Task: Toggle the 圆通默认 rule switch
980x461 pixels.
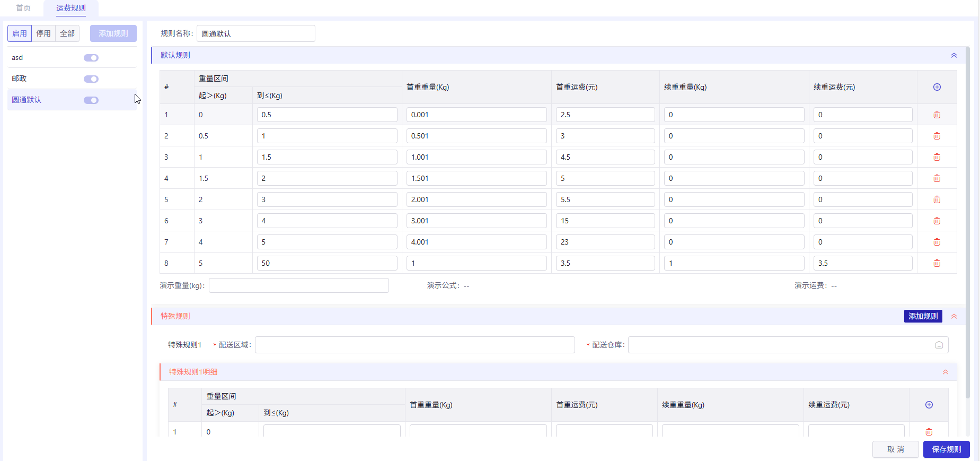Action: [x=91, y=100]
